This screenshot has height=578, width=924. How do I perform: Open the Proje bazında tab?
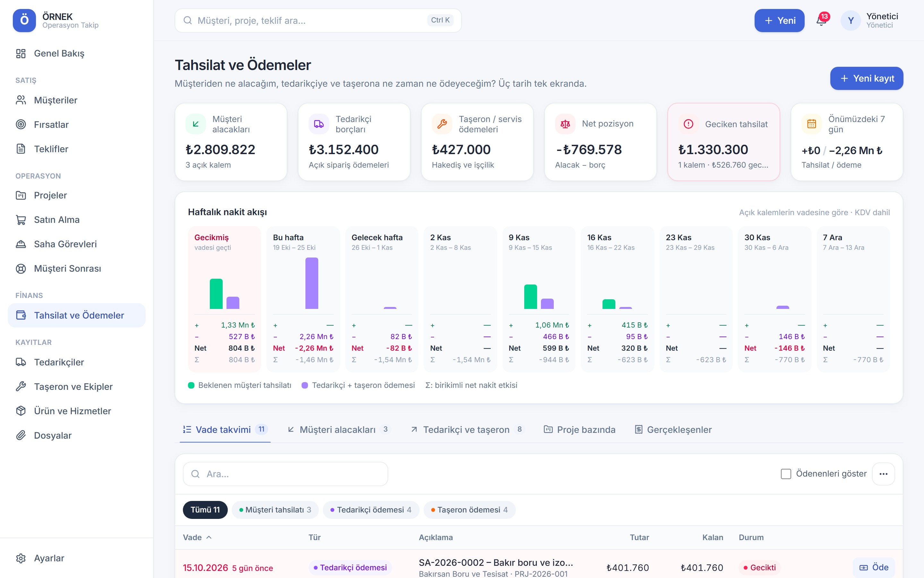point(579,430)
